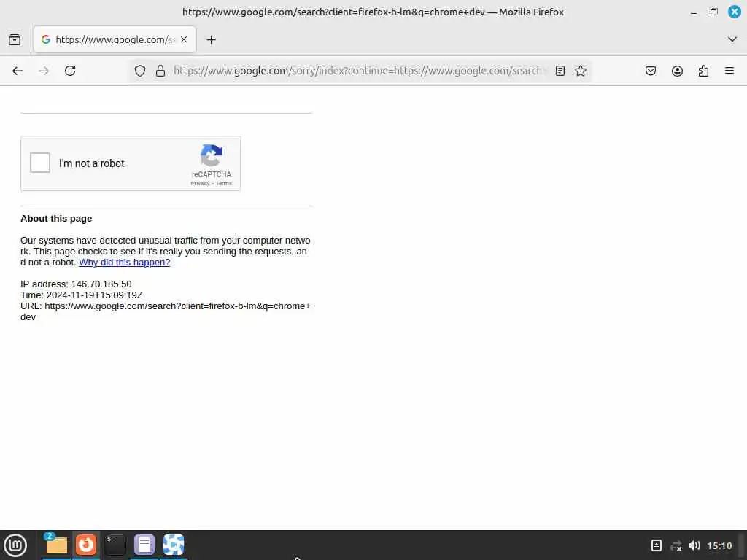Viewport: 747px width, 560px height.
Task: Open Firefox account icon
Action: [x=677, y=71]
